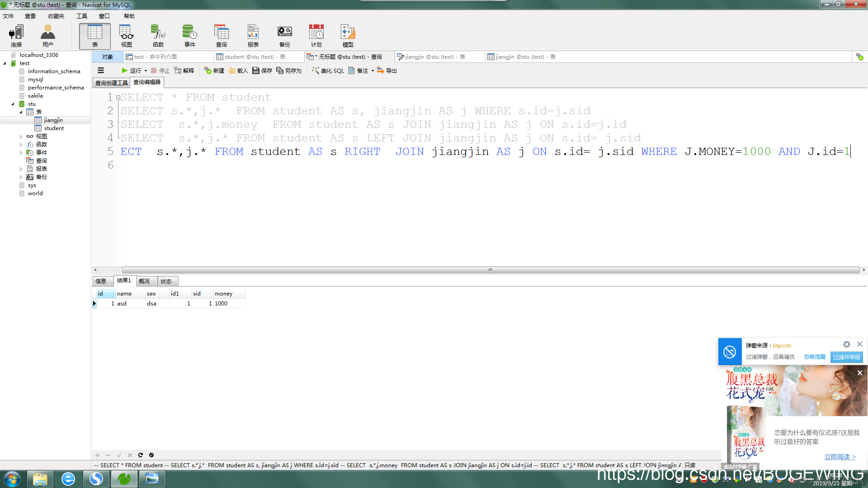The height and width of the screenshot is (488, 868).
Task: Open the 事件 events icon
Action: tap(189, 36)
